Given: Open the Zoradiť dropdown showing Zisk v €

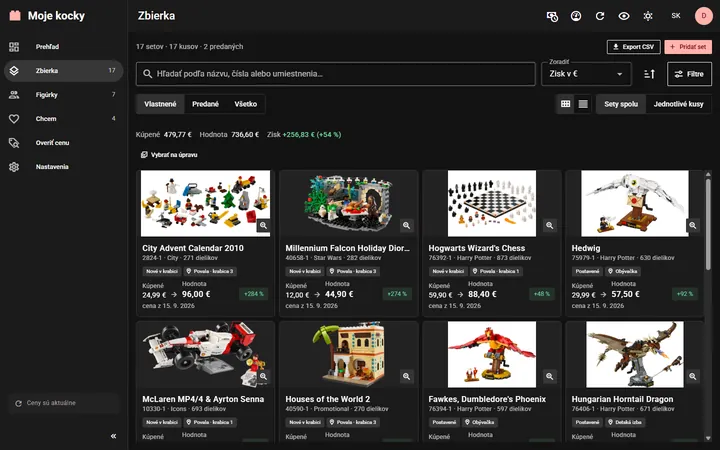Looking at the screenshot, I should [586, 73].
